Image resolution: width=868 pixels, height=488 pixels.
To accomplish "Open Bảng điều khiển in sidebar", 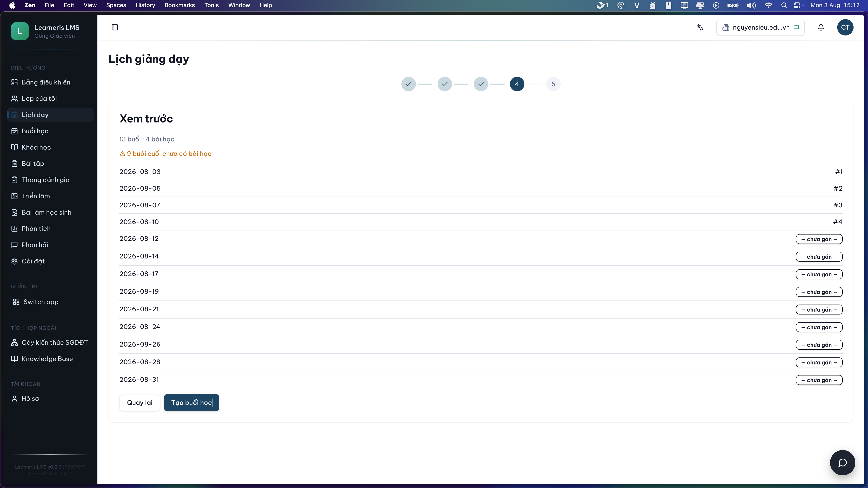I will click(x=50, y=82).
